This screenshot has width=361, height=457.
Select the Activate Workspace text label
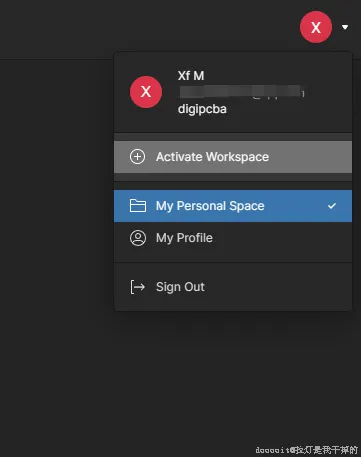(212, 157)
